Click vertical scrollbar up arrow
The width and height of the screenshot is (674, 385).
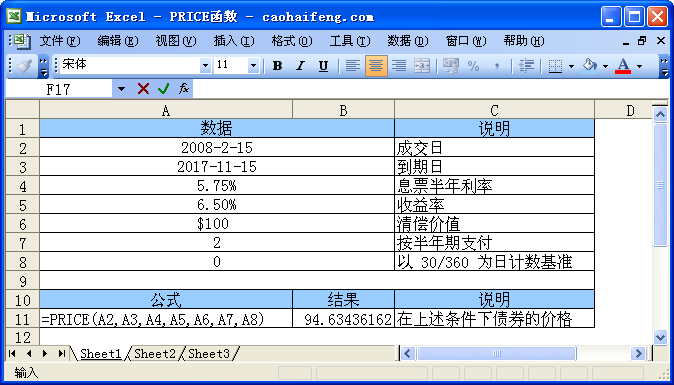tap(660, 113)
